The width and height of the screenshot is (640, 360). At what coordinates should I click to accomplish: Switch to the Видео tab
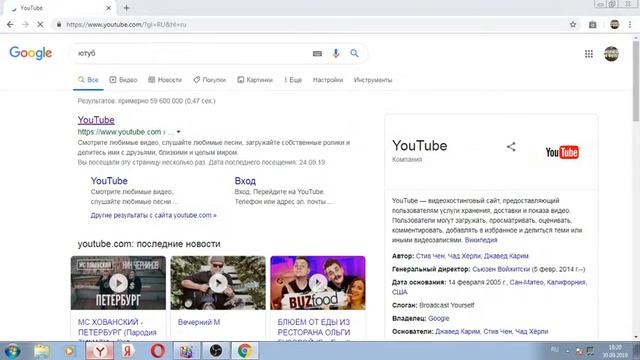(123, 80)
